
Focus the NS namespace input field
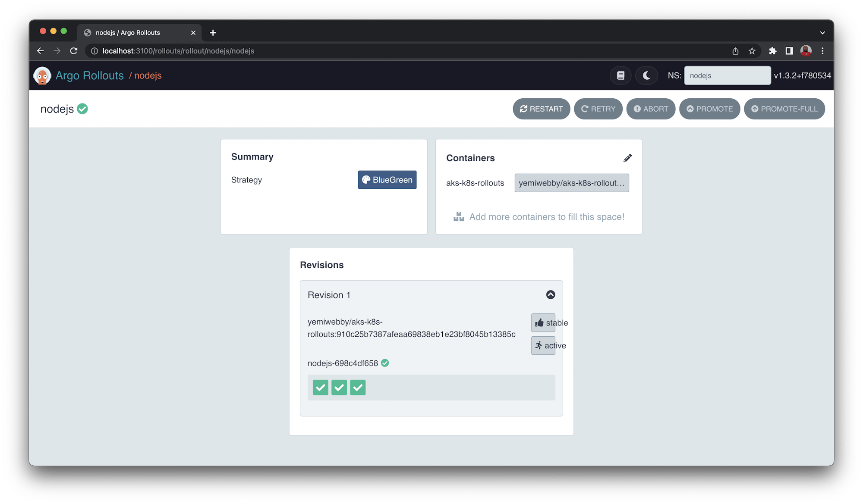point(727,75)
